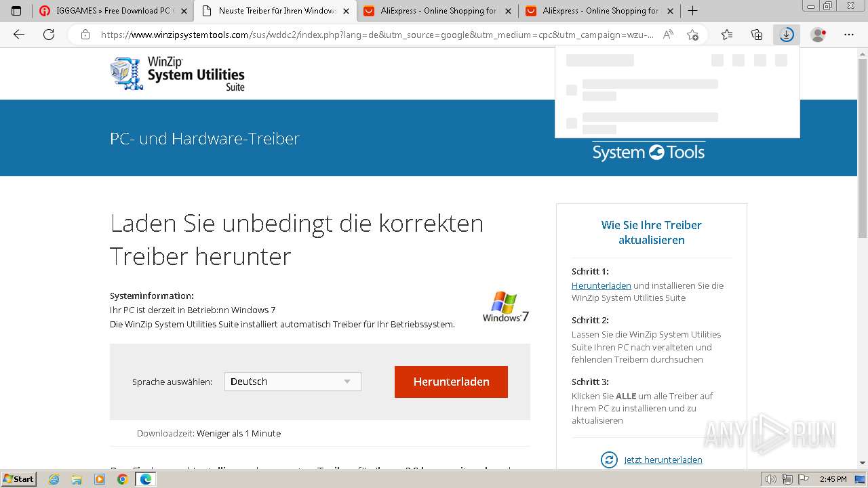868x488 pixels.
Task: View site information via the lock icon
Action: point(85,35)
